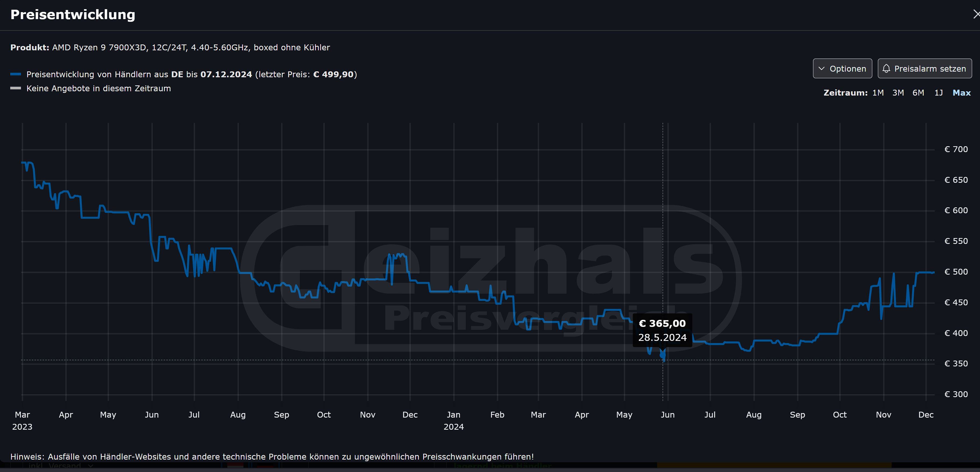Click the € 500 axis label
Screen dimensions: 980x472
956,272
